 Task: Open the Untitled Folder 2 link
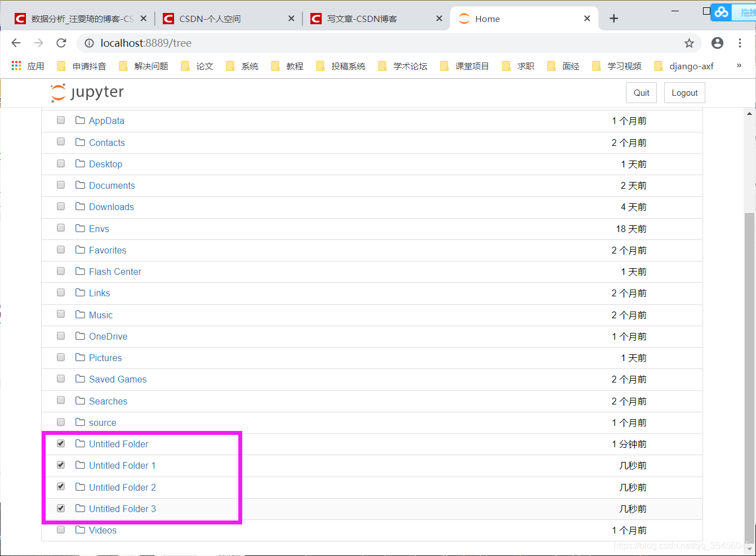click(122, 487)
